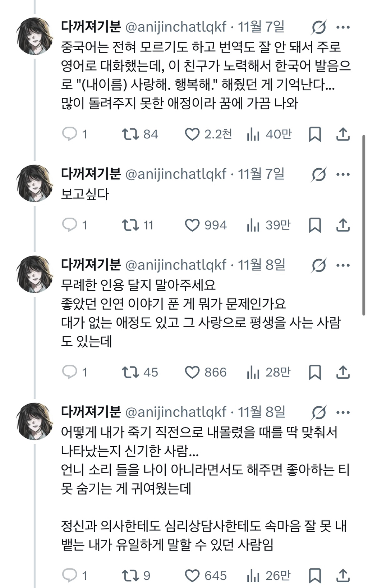Open view analytics showing 28만 views
This screenshot has height=588, width=368.
pyautogui.click(x=254, y=373)
